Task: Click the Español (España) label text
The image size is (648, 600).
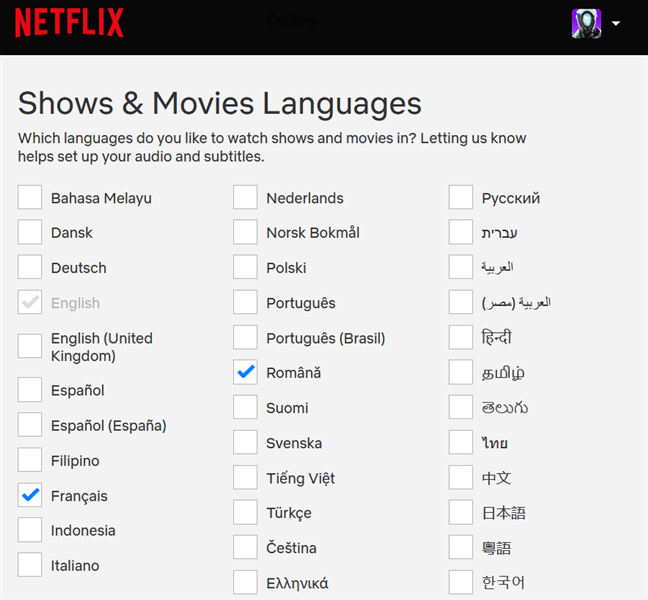Action: coord(109,426)
